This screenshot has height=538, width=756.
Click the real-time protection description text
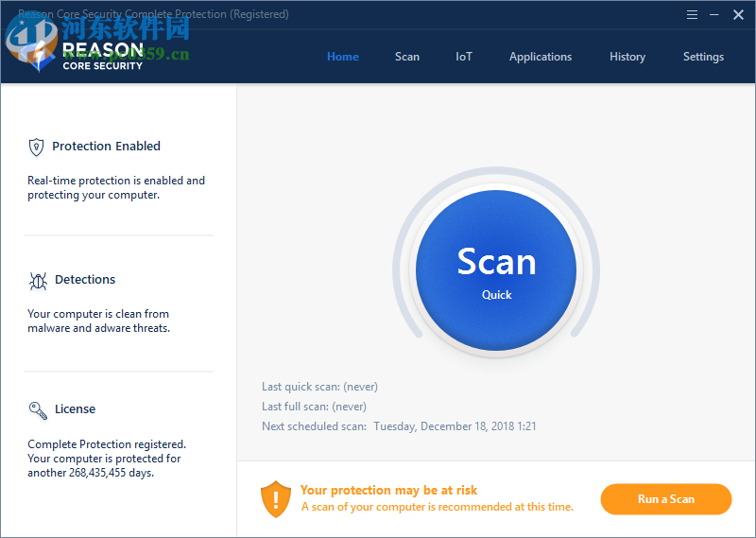(x=116, y=188)
